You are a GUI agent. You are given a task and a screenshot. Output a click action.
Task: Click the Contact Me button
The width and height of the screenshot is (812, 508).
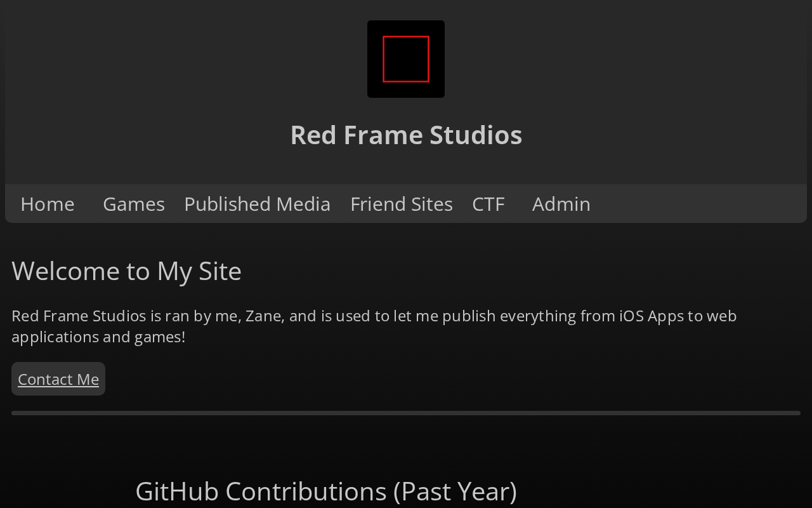point(58,379)
